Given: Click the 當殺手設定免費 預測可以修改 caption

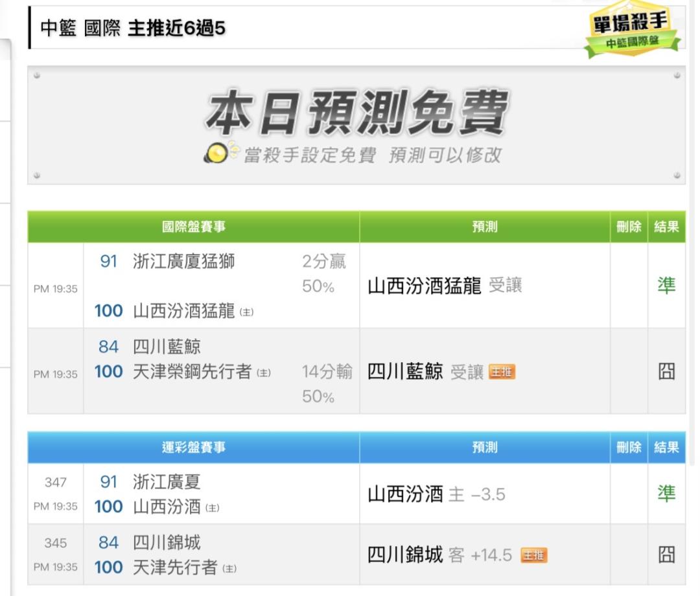Looking at the screenshot, I should pos(373,155).
